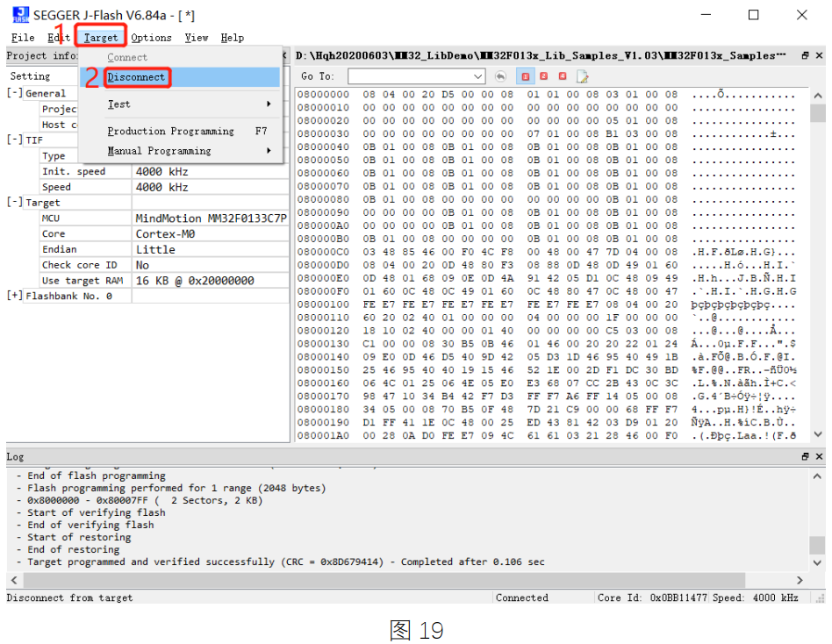
Task: Choose Disconnect from Target menu
Action: [180, 77]
